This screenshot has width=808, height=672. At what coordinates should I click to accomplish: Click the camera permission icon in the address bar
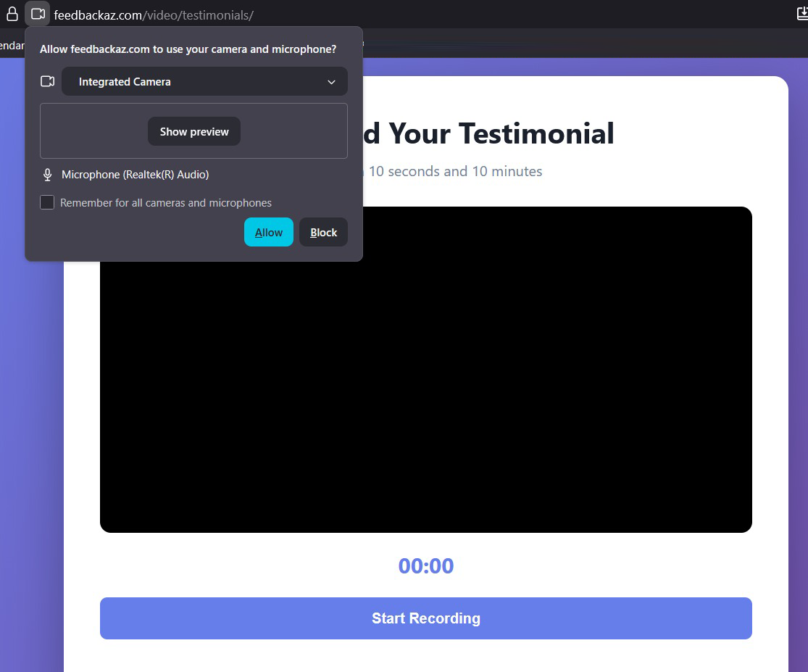pos(37,13)
